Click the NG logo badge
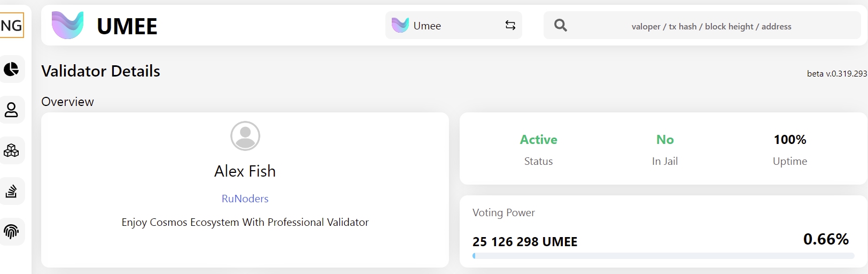The image size is (868, 274). 11,25
